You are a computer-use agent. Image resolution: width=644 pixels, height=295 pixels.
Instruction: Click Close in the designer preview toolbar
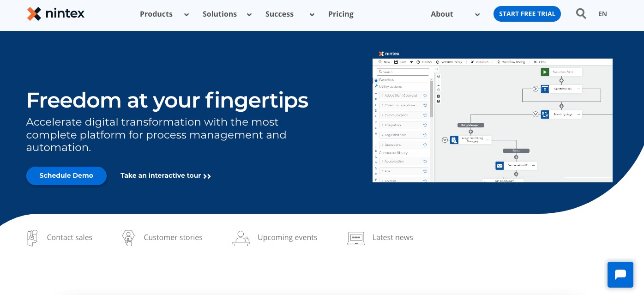click(540, 62)
